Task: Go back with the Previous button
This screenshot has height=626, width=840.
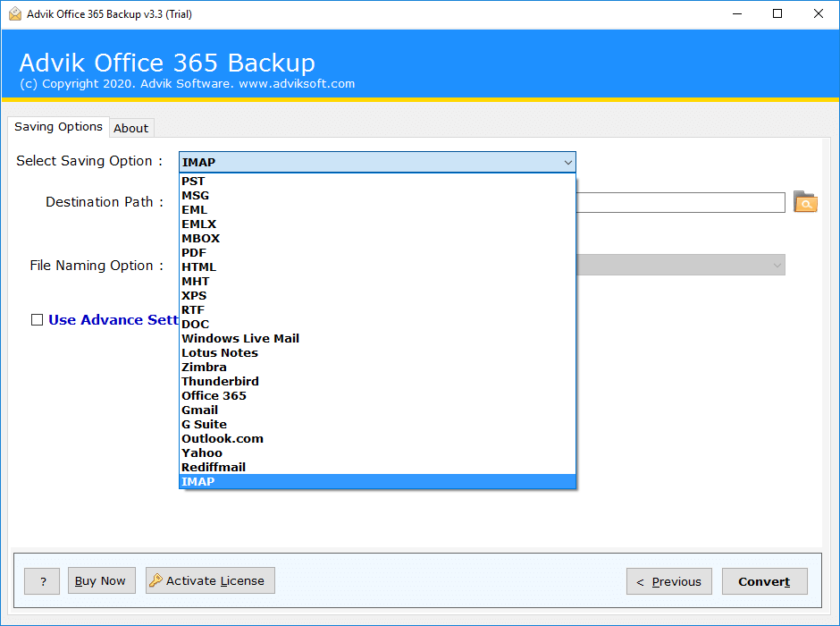Action: pyautogui.click(x=669, y=581)
